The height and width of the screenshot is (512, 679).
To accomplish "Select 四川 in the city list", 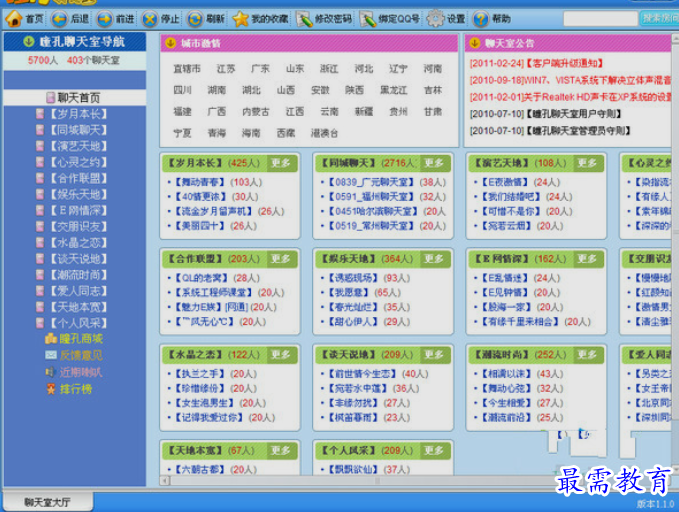I will coord(182,90).
